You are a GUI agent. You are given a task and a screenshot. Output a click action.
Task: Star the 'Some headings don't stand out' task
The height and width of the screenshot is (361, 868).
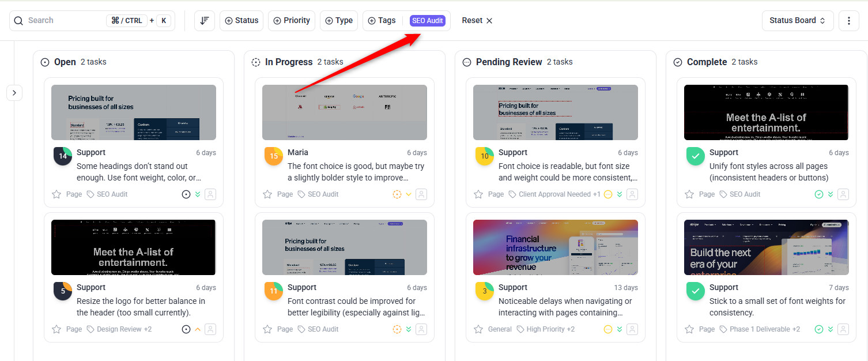[56, 194]
